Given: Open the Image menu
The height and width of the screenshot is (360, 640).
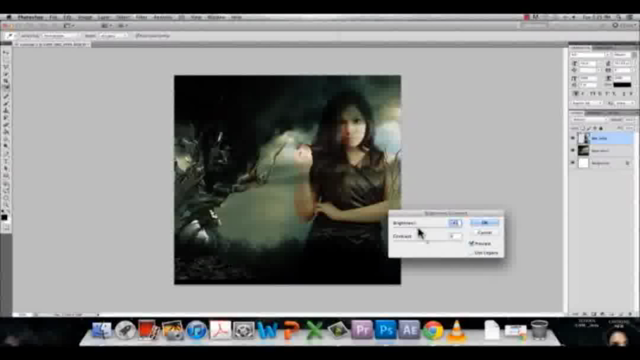Looking at the screenshot, I should (x=84, y=17).
